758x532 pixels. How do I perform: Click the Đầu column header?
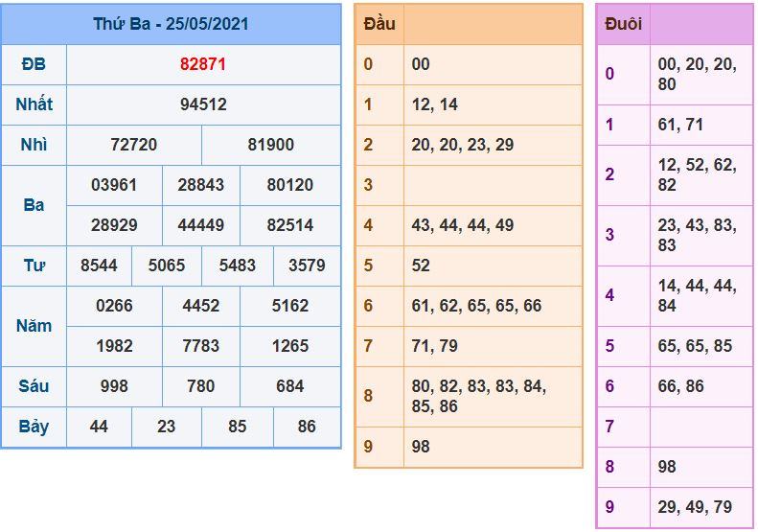[379, 24]
